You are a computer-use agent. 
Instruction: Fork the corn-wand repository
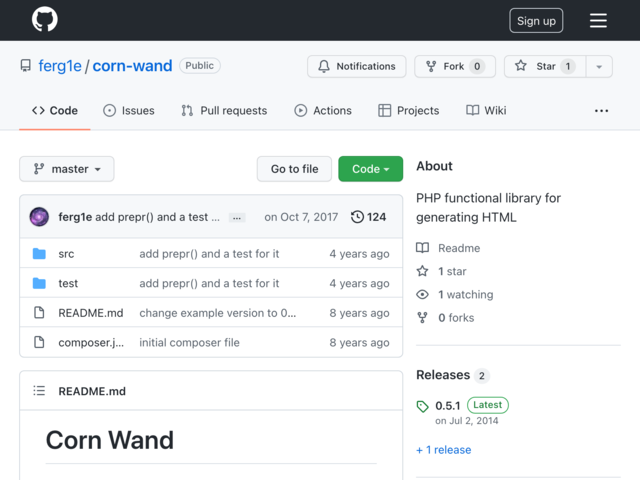coord(455,66)
